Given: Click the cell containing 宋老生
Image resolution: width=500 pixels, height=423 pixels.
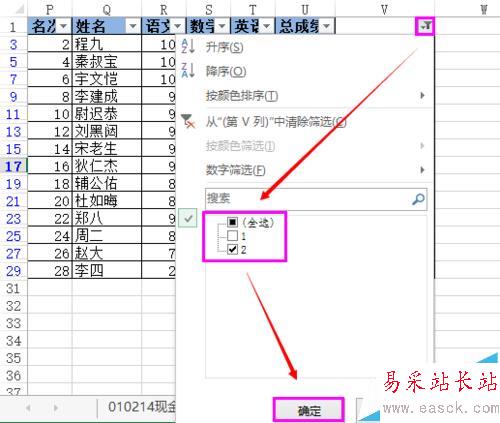Looking at the screenshot, I should click(x=107, y=149).
